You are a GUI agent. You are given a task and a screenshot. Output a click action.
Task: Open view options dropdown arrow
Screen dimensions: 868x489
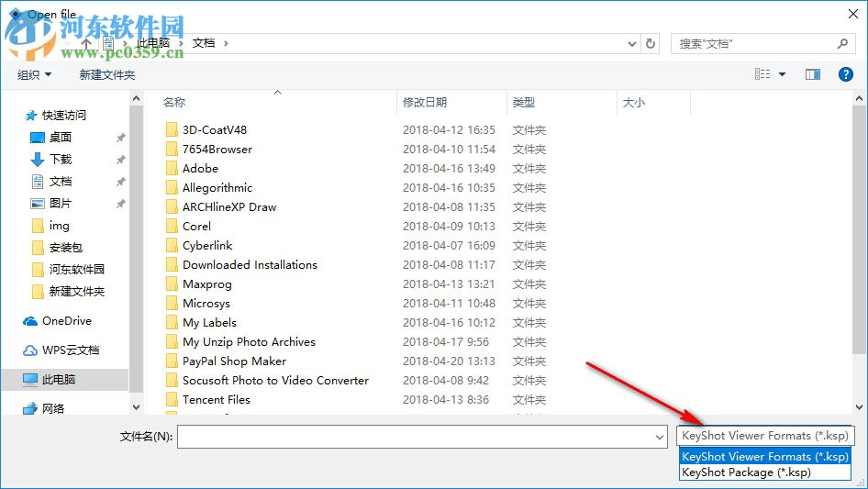tap(782, 74)
